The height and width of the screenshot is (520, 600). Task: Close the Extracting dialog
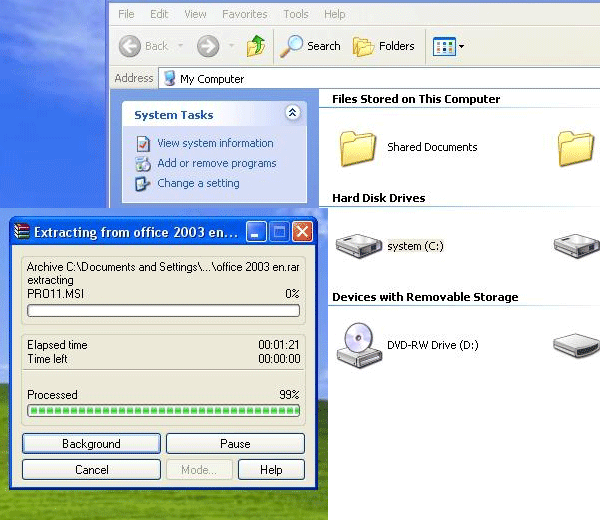(302, 232)
